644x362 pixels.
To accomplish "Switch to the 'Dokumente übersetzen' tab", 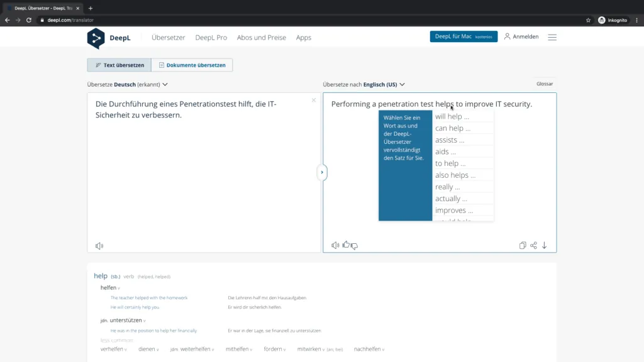I will [192, 65].
